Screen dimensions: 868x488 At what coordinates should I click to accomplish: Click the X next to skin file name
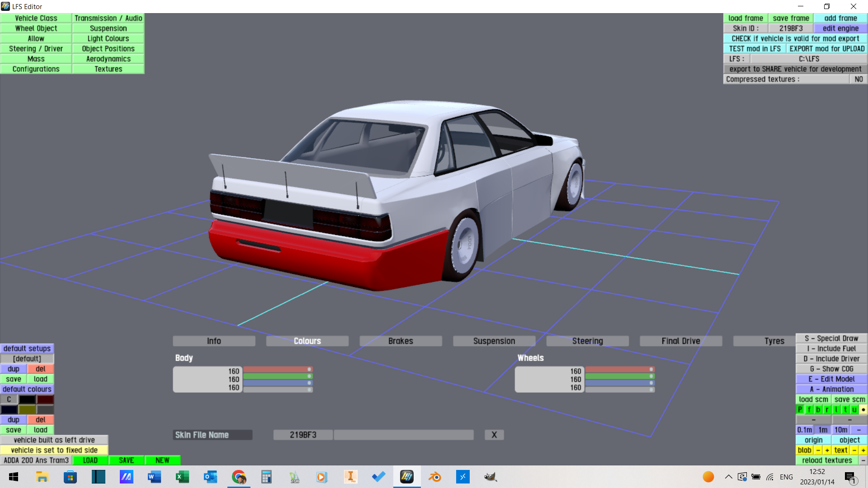[x=494, y=435]
